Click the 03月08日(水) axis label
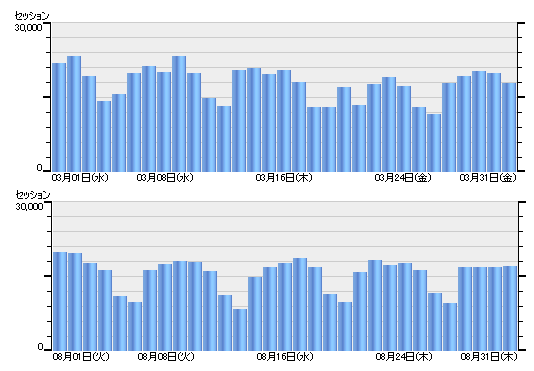The height and width of the screenshot is (371, 534). coord(165,177)
